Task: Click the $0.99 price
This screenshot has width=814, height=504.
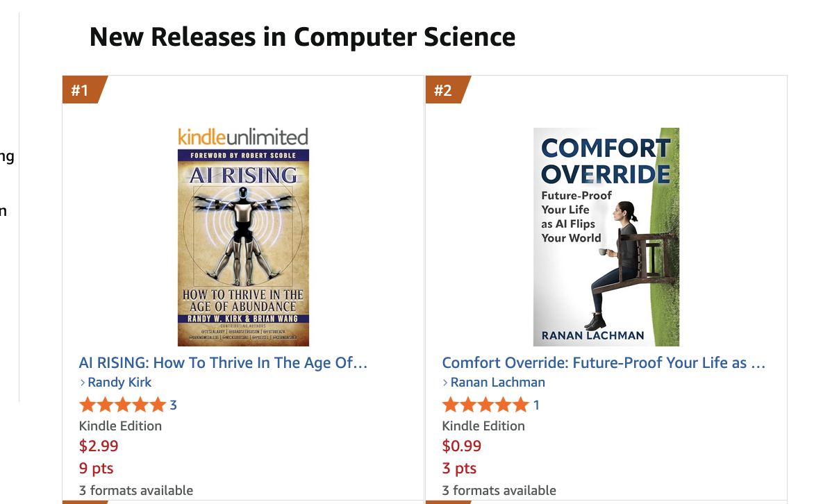Action: [461, 446]
